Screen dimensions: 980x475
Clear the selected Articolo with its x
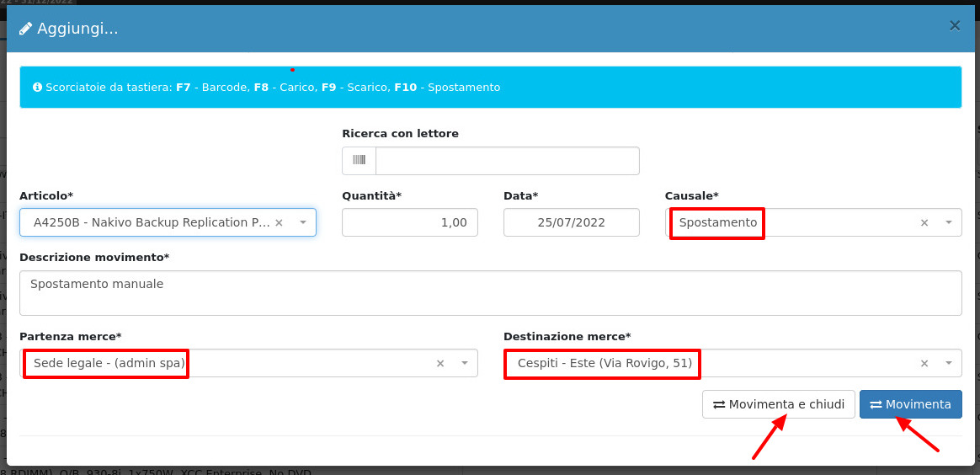click(x=280, y=222)
